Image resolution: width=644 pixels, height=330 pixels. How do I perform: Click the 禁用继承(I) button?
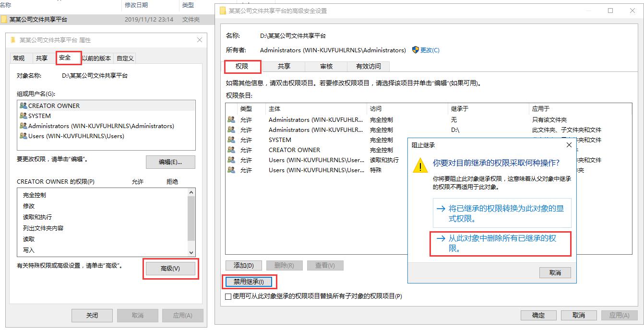click(249, 282)
